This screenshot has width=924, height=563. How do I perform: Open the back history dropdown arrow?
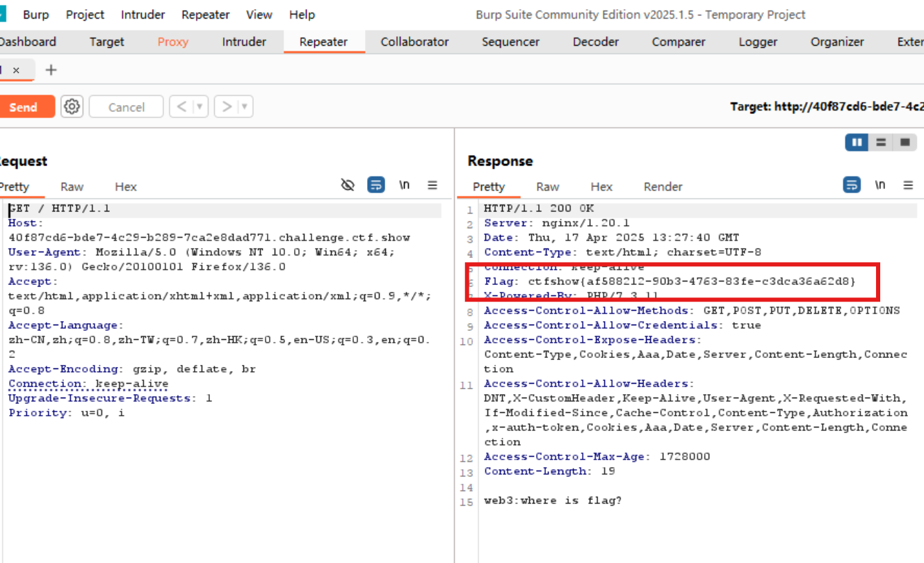pos(200,107)
